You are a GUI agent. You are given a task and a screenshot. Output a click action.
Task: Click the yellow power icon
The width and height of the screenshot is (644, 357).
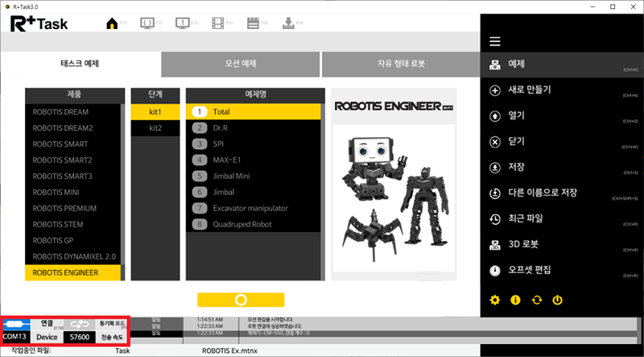click(x=557, y=301)
